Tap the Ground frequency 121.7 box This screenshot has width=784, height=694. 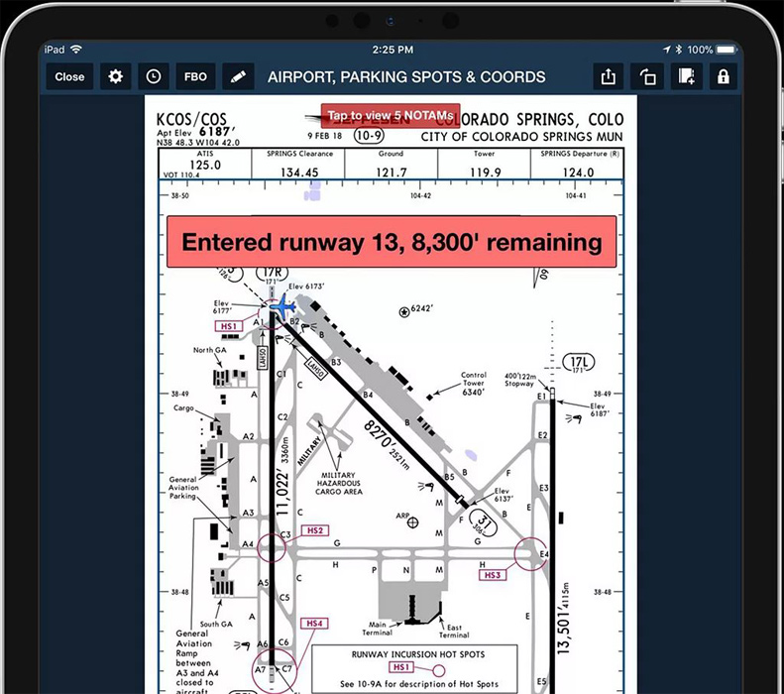coord(392,166)
